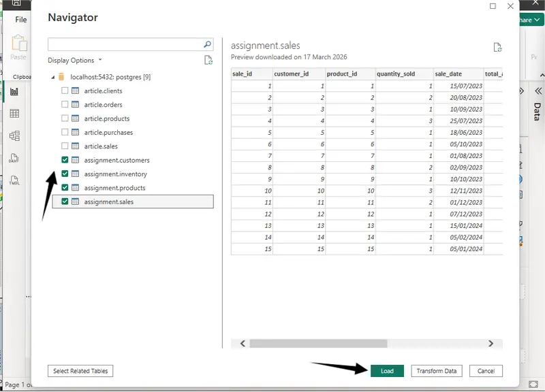Click the refresh file icon beside Display Options

pyautogui.click(x=208, y=60)
